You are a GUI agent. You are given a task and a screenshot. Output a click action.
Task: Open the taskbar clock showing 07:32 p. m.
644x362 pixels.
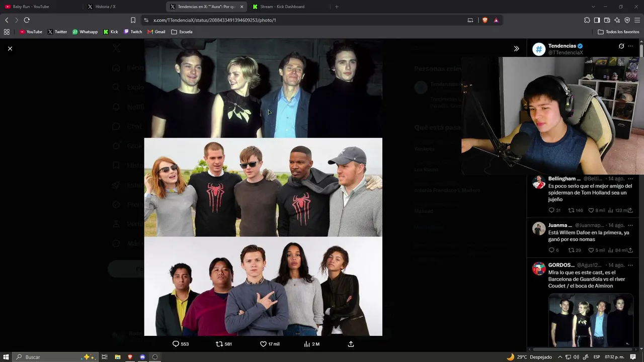point(615,357)
